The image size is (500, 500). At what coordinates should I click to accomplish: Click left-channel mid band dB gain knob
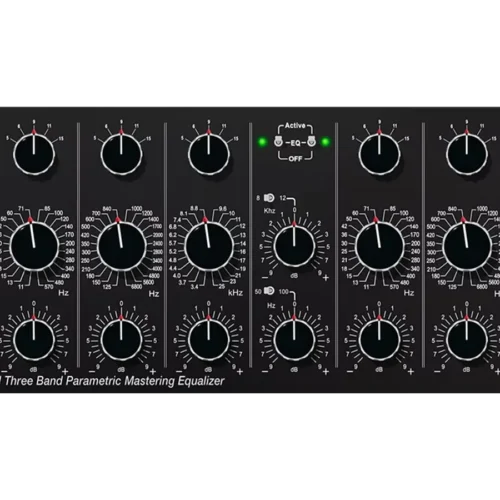121,340
